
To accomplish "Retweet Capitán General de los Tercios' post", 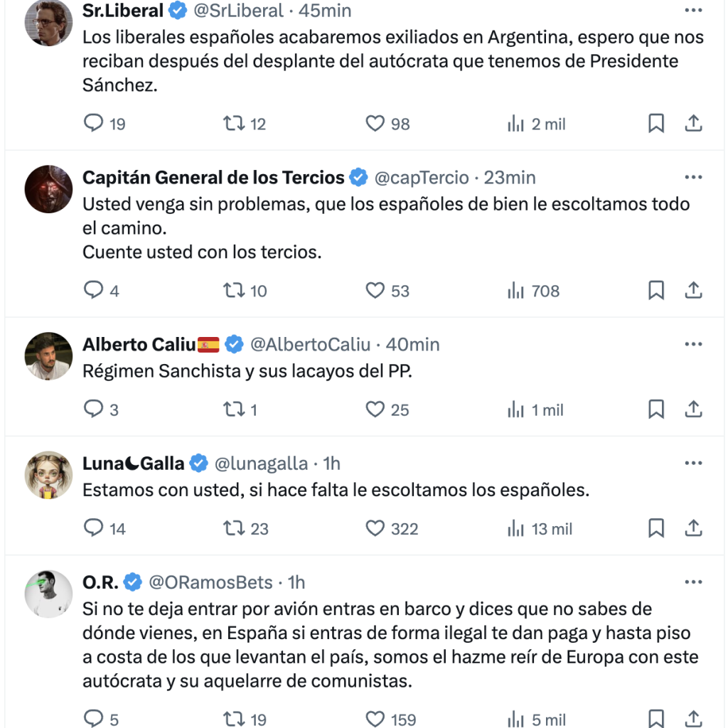I will 234,290.
